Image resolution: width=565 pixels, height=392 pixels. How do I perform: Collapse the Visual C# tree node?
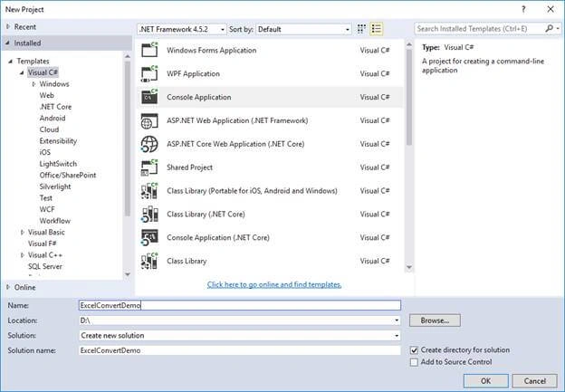coord(22,72)
